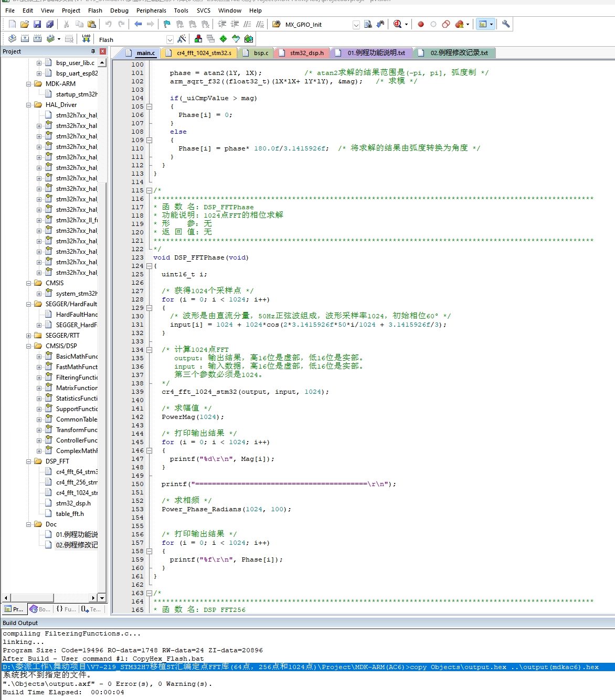Viewport: 615px width, 700px height.
Task: Translate the current file using the toolbar icon
Action: click(x=12, y=39)
